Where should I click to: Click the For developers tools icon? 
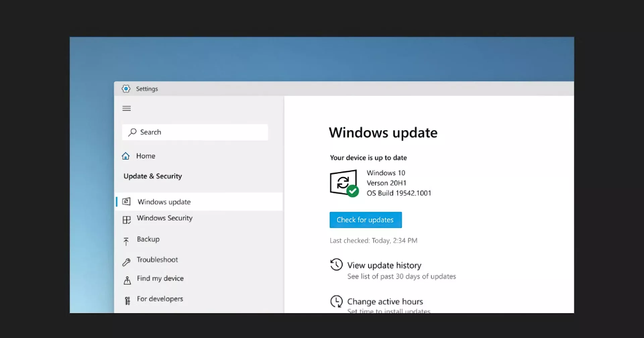tap(127, 301)
